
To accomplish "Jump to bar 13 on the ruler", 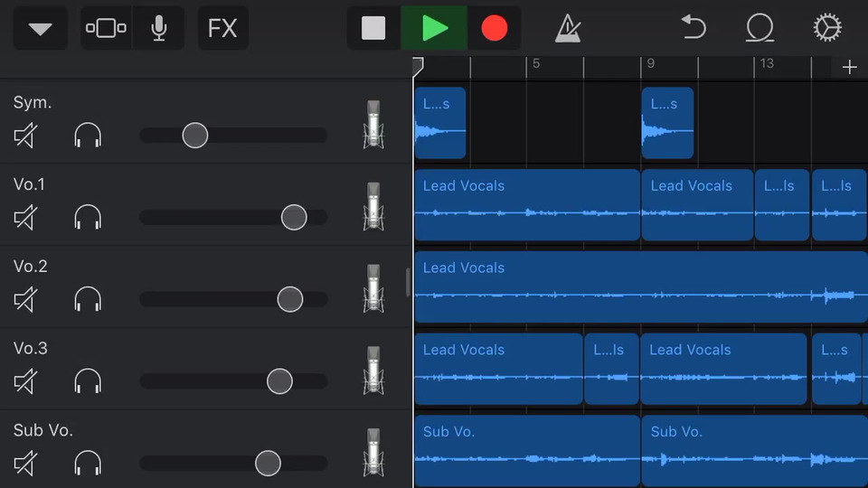I will pos(767,63).
